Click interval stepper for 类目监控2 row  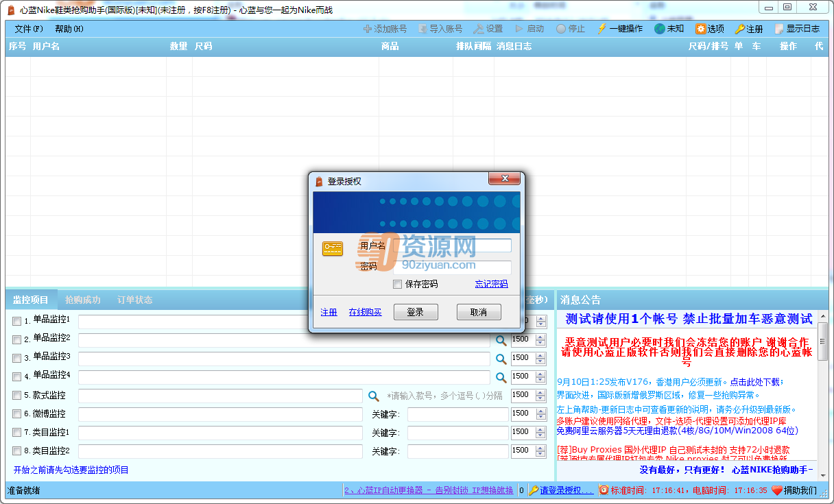click(x=541, y=451)
